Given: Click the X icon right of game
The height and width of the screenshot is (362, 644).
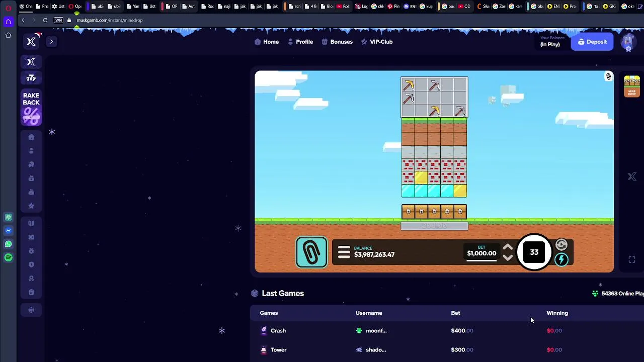Looking at the screenshot, I should (632, 176).
